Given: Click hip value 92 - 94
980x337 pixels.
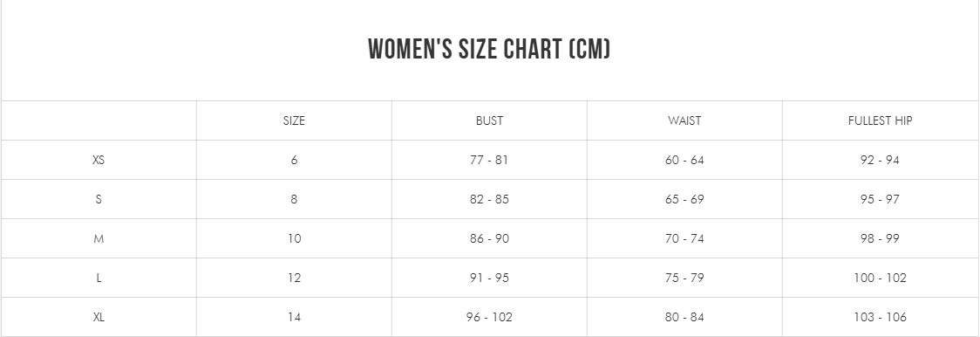Looking at the screenshot, I should [880, 160].
